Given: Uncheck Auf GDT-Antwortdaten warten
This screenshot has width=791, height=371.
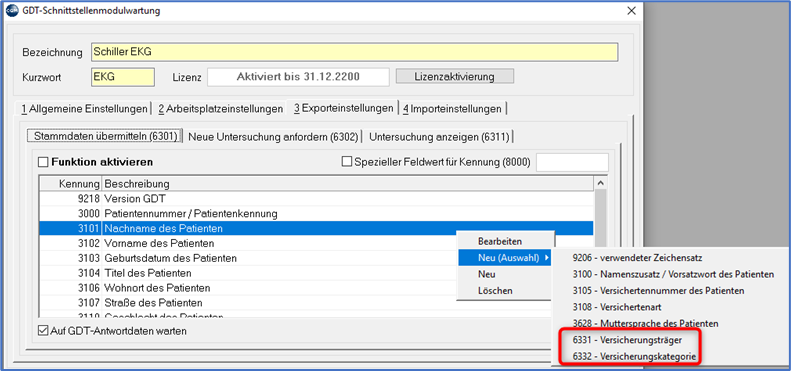Looking at the screenshot, I should (43, 331).
